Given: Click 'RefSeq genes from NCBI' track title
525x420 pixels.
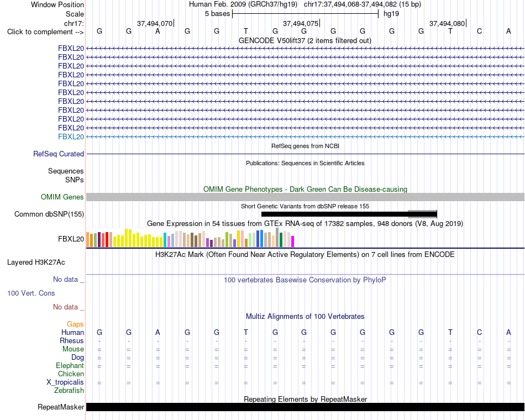Looking at the screenshot, I should point(305,146).
